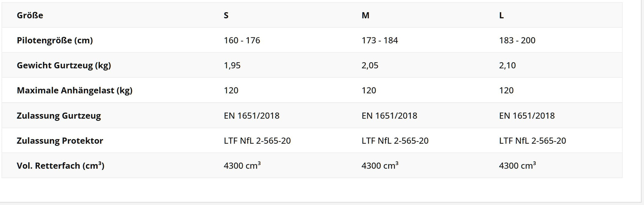Image resolution: width=644 pixels, height=205 pixels.
Task: Click harness weight value 2,05
Action: pyautogui.click(x=370, y=65)
